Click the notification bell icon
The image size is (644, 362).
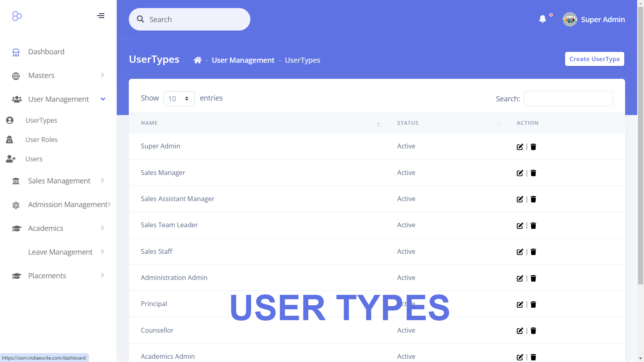pyautogui.click(x=543, y=19)
